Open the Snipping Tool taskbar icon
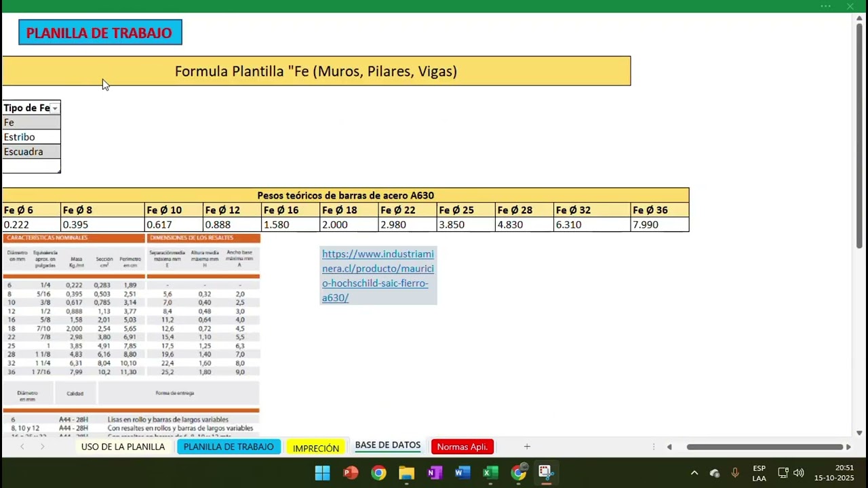Image resolution: width=868 pixels, height=488 pixels. (x=546, y=472)
